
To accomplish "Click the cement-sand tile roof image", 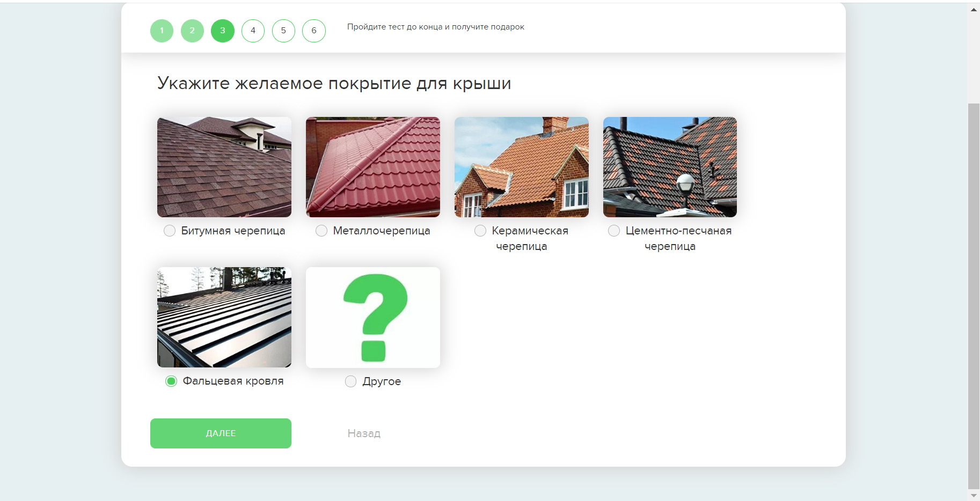I will (670, 167).
